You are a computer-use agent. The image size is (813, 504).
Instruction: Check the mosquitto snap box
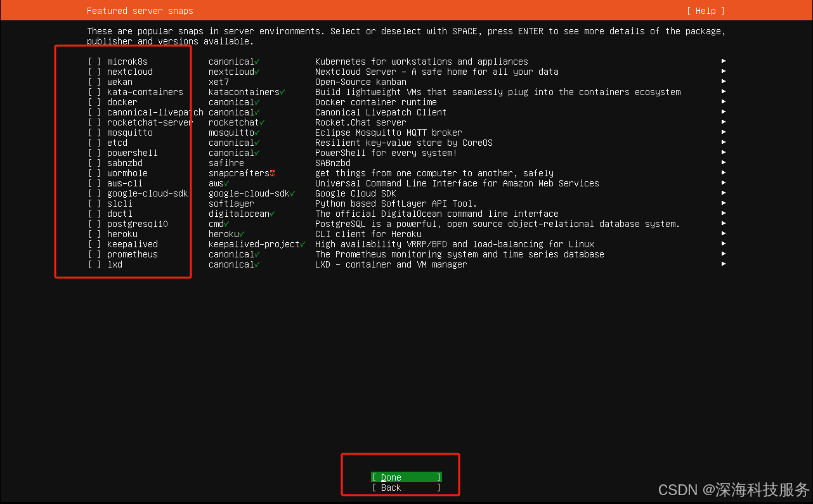pos(94,132)
